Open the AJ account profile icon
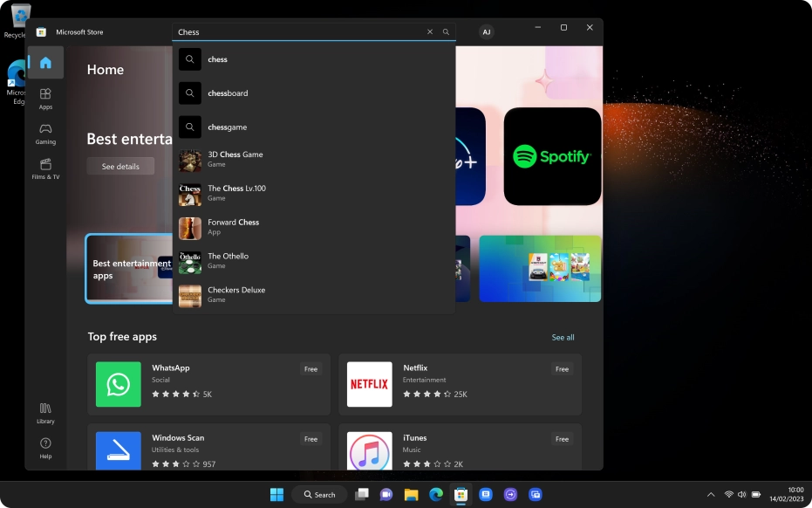Screen dimensions: 812x508 pos(486,31)
